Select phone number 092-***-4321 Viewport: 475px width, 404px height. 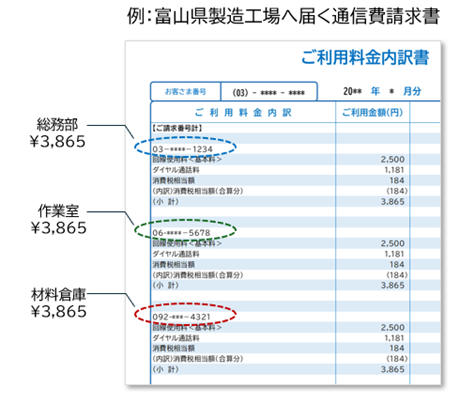pos(181,317)
